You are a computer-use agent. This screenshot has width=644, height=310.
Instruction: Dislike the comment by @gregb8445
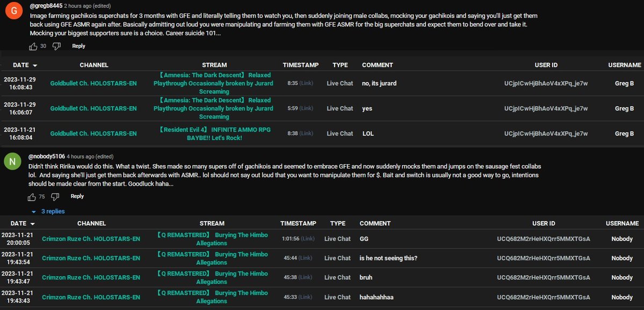(x=57, y=47)
